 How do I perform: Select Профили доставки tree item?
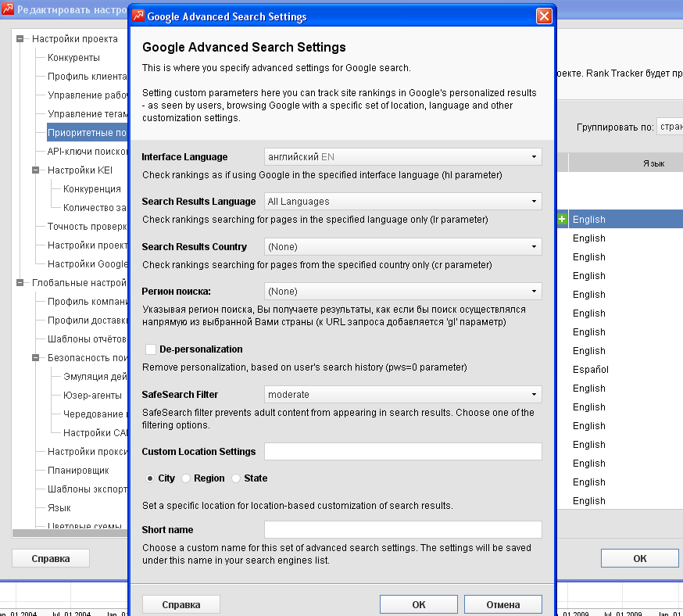coord(87,320)
